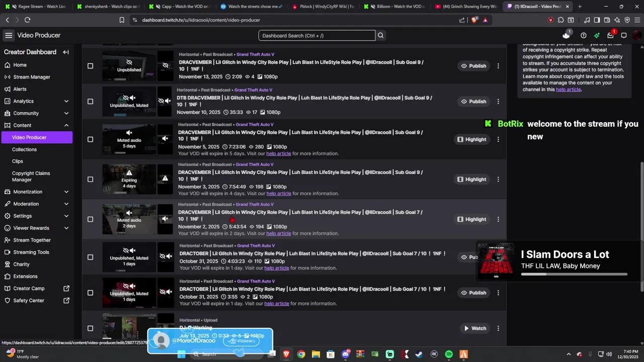Click the dashboard search magnifier button
This screenshot has width=644, height=362.
click(381, 35)
